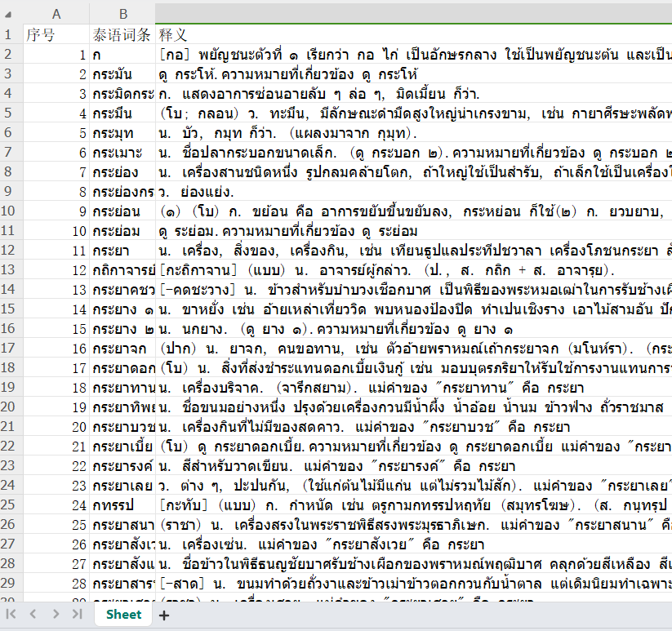The image size is (672, 631).
Task: Select cell กระยาง ๒ in column B
Action: click(x=122, y=329)
